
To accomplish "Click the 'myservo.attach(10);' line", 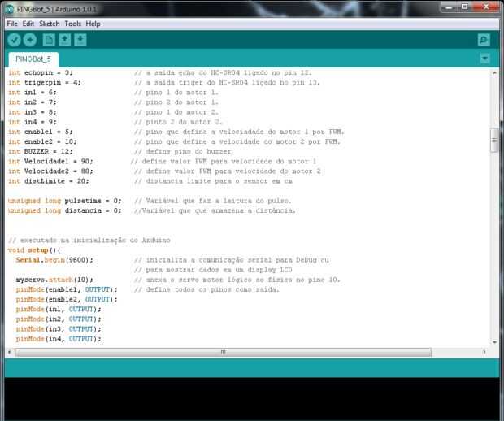I will 54,280.
